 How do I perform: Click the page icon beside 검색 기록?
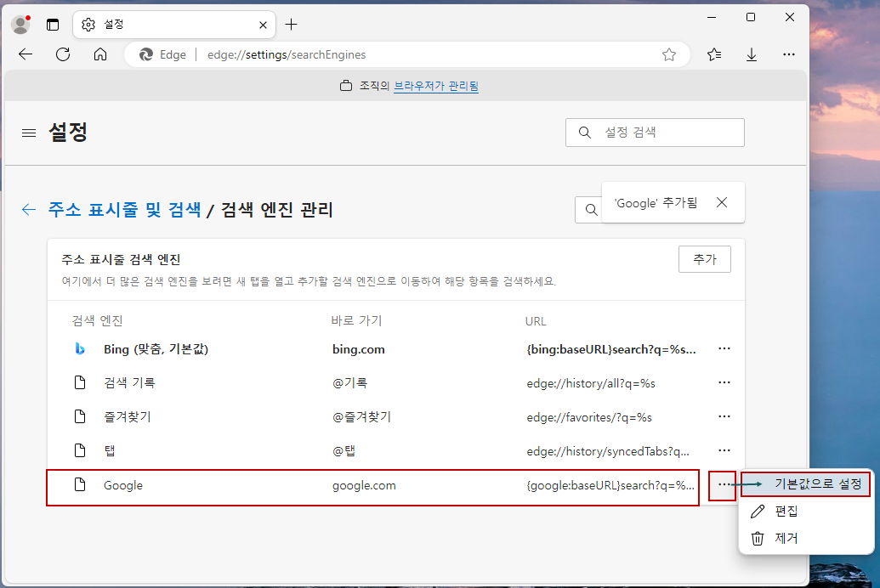(x=80, y=382)
